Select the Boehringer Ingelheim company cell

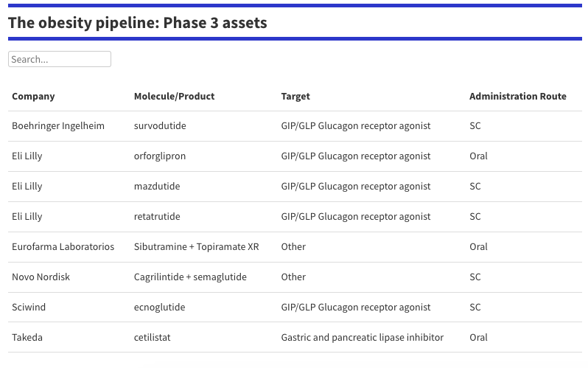tap(58, 126)
